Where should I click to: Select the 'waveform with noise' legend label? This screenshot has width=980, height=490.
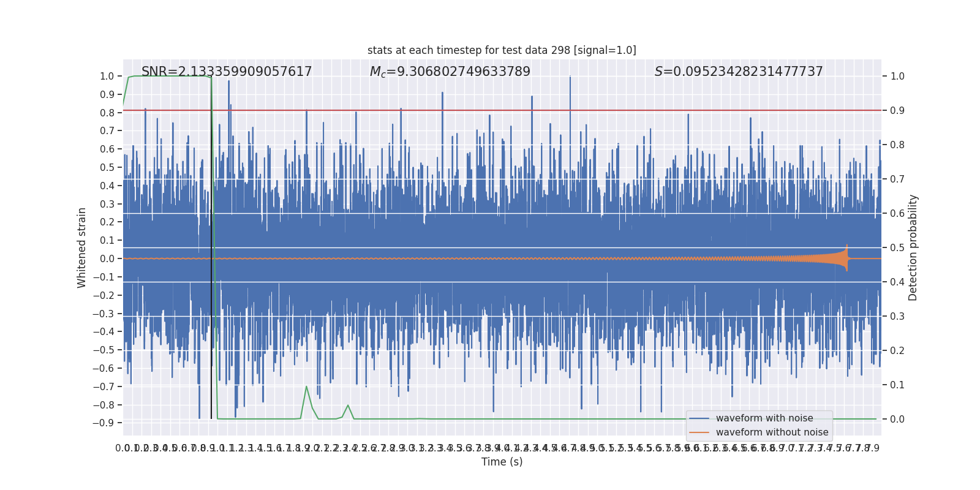(764, 418)
